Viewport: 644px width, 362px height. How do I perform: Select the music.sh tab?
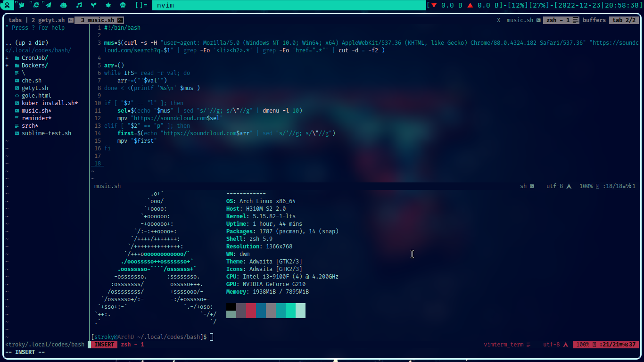pos(97,20)
